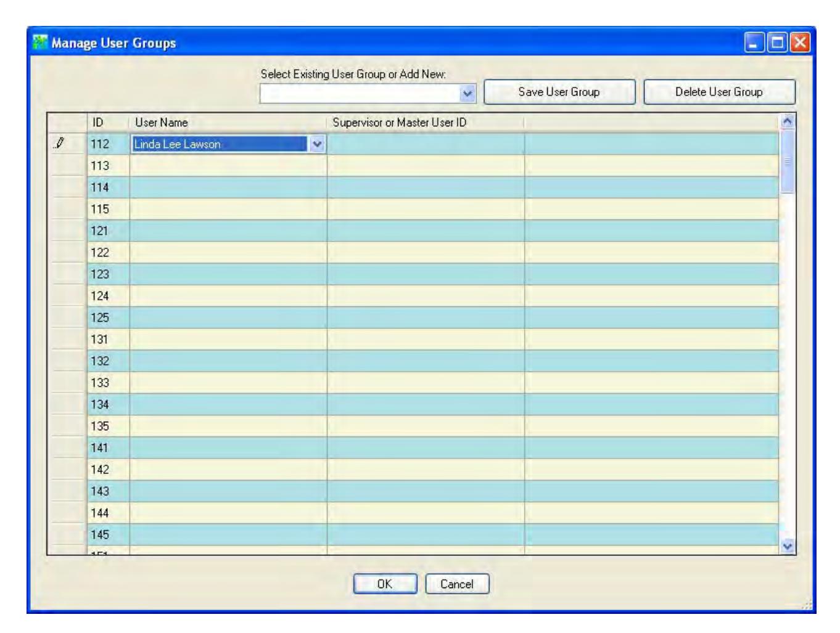Expand the Linda Lee Lawson user name dropdown

(317, 144)
